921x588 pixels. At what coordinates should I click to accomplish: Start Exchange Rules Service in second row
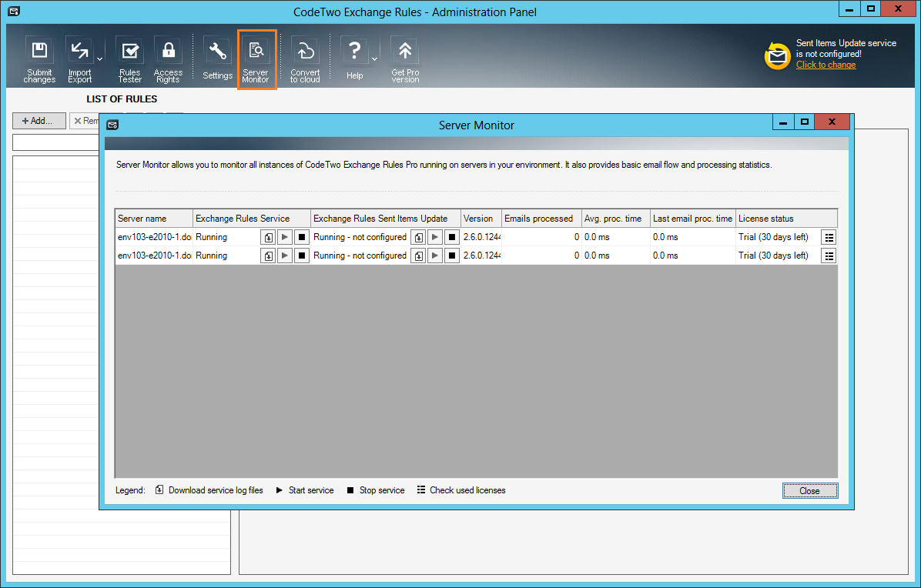285,256
